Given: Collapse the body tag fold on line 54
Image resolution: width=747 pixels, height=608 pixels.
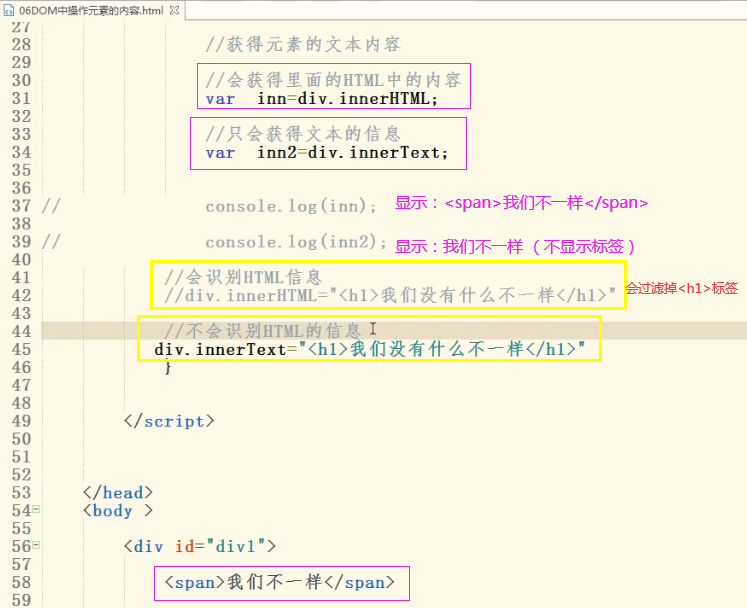Looking at the screenshot, I should (36, 510).
